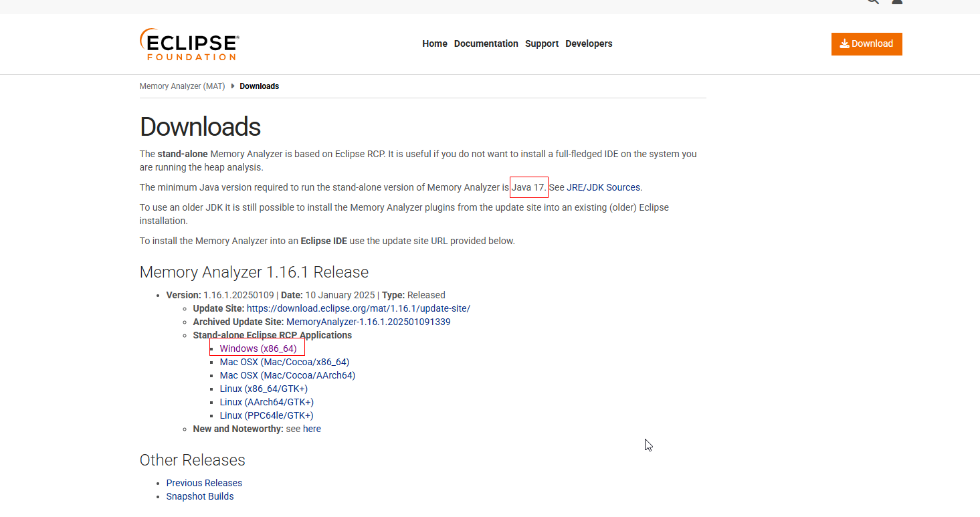Click the 'Java 17' text
980x517 pixels.
(x=528, y=187)
